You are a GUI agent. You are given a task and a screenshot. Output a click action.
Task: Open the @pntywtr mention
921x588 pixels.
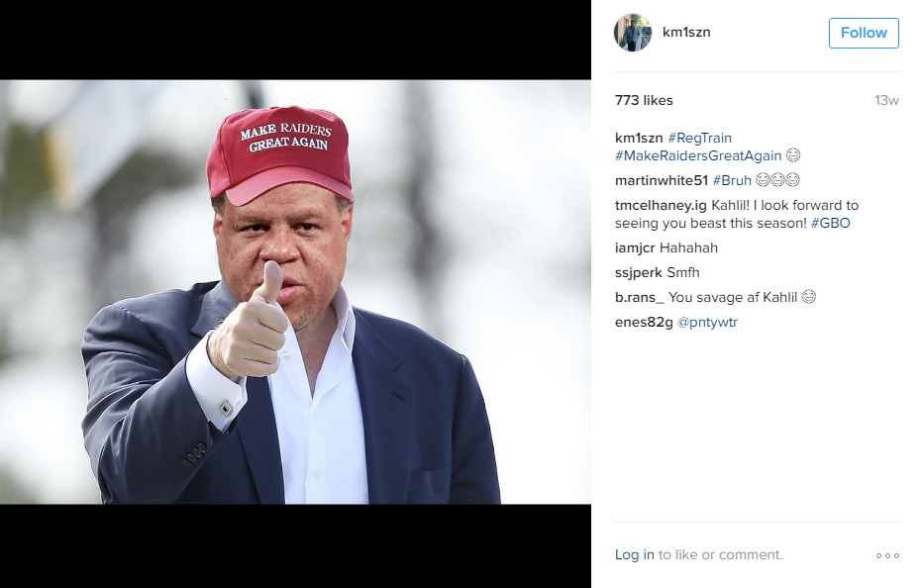point(707,322)
